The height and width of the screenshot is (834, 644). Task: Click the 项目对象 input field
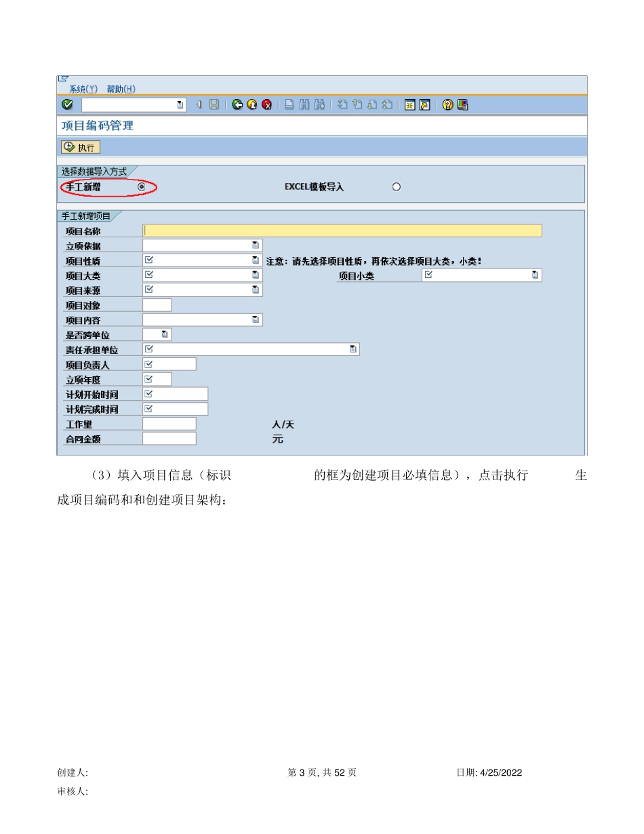click(157, 305)
